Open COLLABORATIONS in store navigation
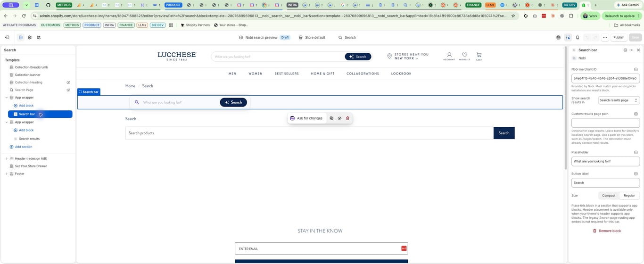 363,74
